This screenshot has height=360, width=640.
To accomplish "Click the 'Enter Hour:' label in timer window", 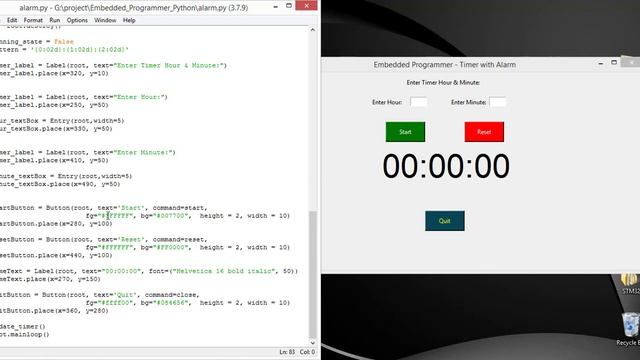I will (x=387, y=102).
